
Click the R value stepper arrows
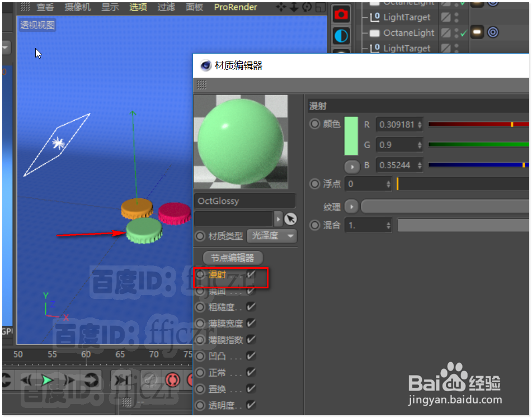point(420,125)
